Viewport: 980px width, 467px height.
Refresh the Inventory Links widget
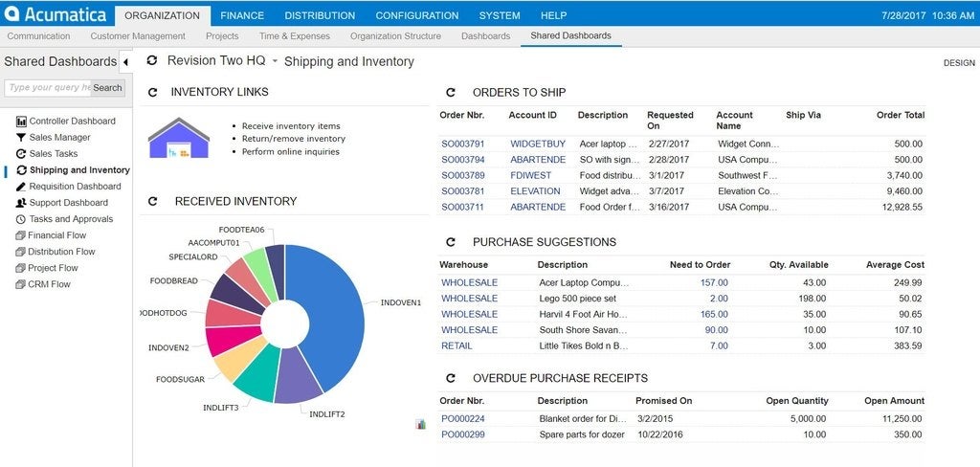[152, 93]
